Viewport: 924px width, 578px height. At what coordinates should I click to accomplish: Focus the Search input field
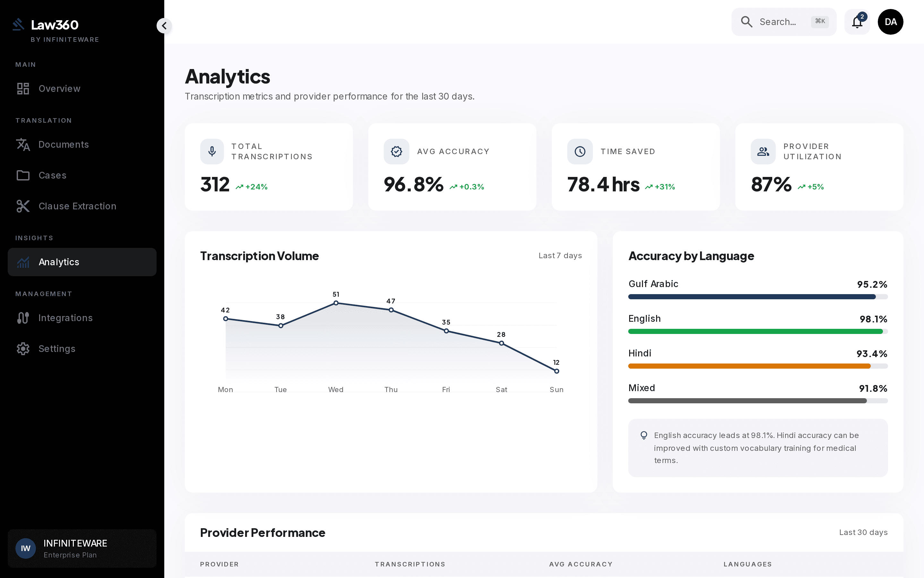(x=783, y=22)
